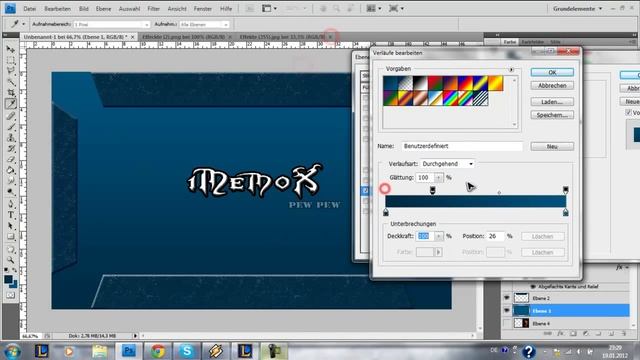Open Vorgaben flyout menu arrow

[511, 70]
